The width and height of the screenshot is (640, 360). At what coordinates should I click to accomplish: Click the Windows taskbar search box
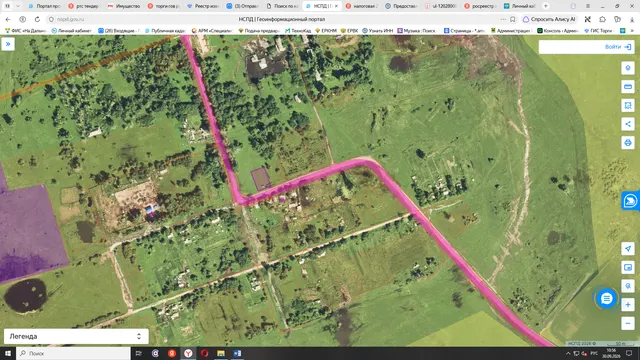[x=73, y=353]
